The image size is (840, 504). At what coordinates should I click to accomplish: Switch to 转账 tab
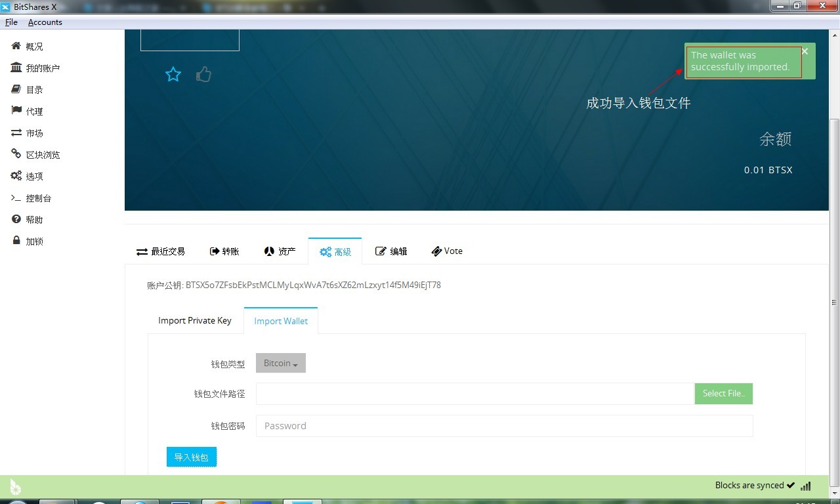pos(224,251)
